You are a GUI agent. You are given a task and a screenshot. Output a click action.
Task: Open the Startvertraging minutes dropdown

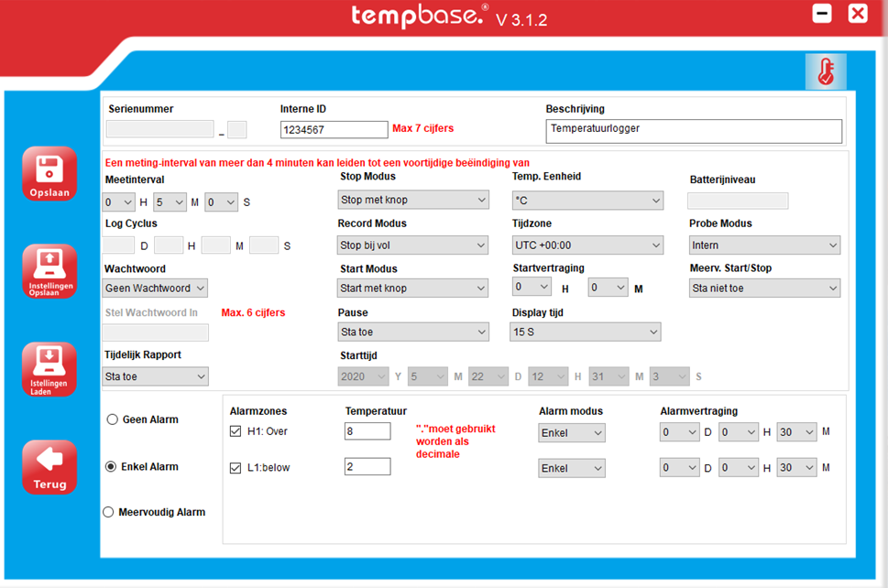[x=608, y=288]
